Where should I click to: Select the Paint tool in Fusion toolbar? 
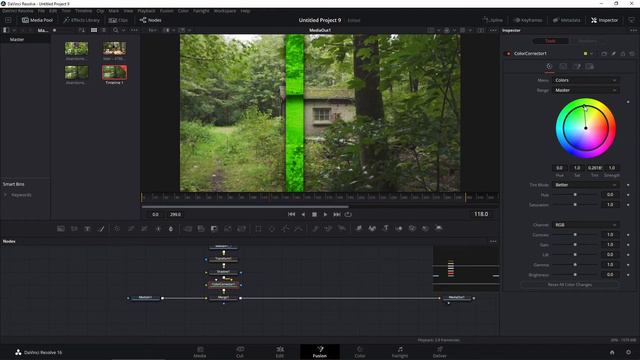[x=101, y=229]
